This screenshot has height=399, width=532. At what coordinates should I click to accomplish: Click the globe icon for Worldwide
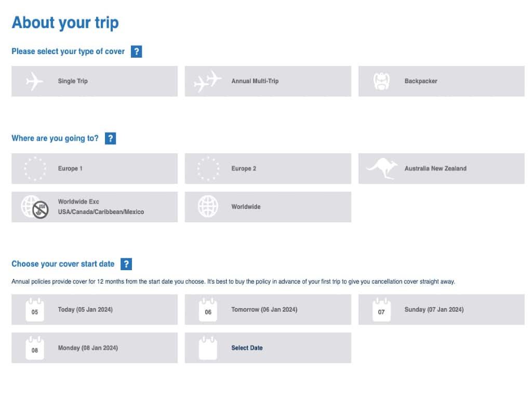208,207
